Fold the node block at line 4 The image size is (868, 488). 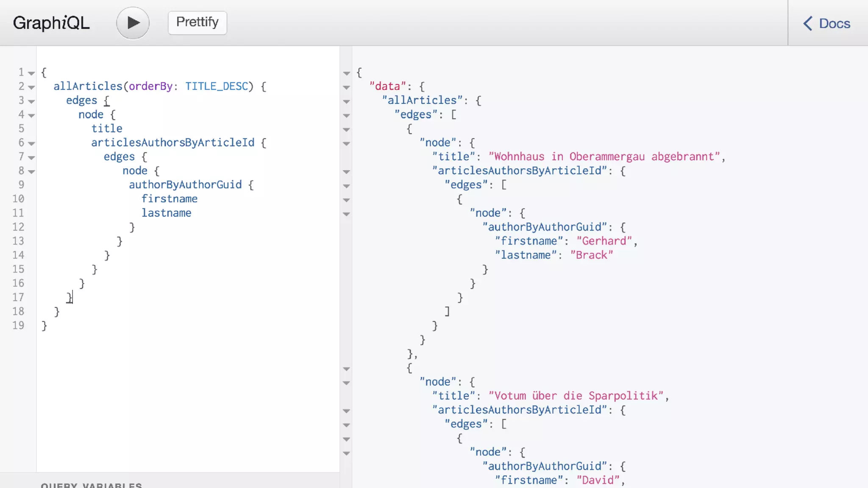[x=31, y=115]
